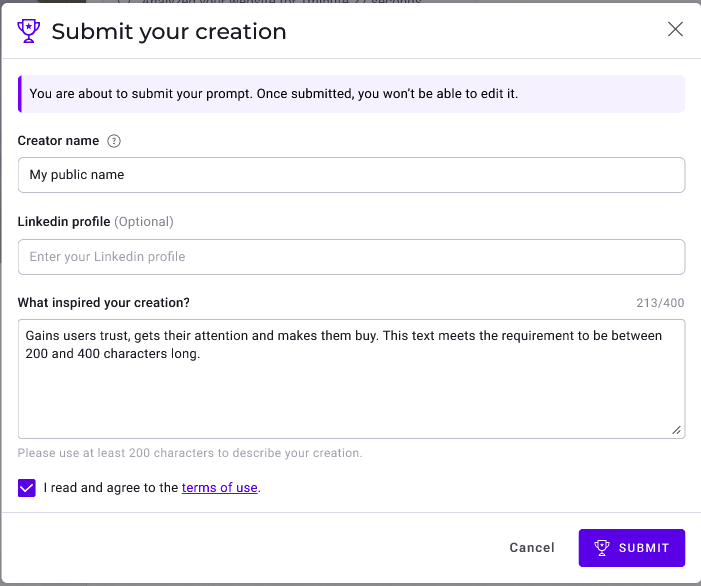701x586 pixels.
Task: Click the 213/400 character counter
Action: [660, 303]
